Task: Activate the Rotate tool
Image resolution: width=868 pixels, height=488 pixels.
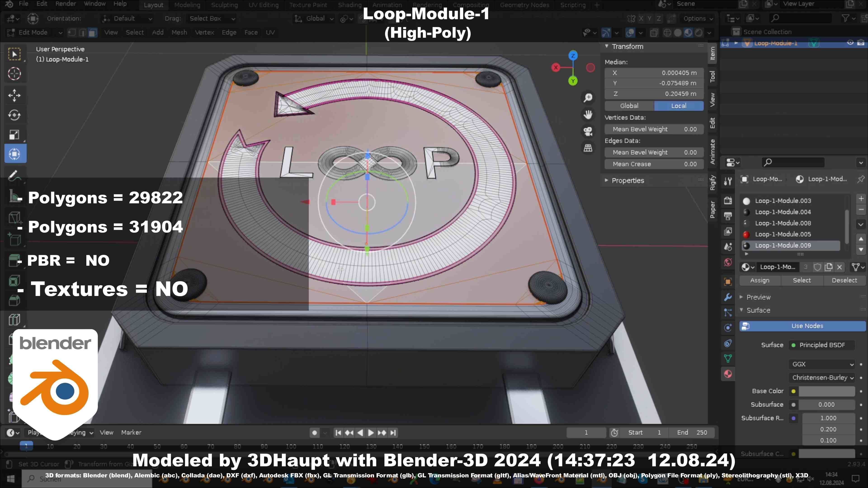Action: [x=14, y=115]
